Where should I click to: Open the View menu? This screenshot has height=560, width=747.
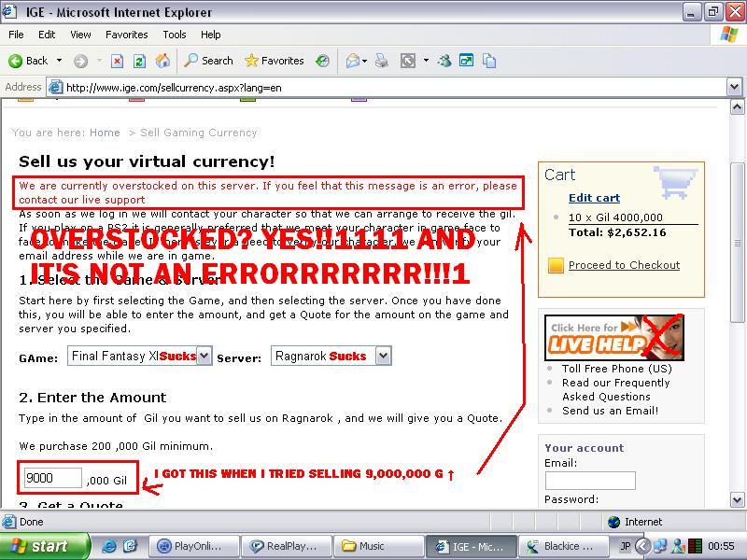[80, 35]
